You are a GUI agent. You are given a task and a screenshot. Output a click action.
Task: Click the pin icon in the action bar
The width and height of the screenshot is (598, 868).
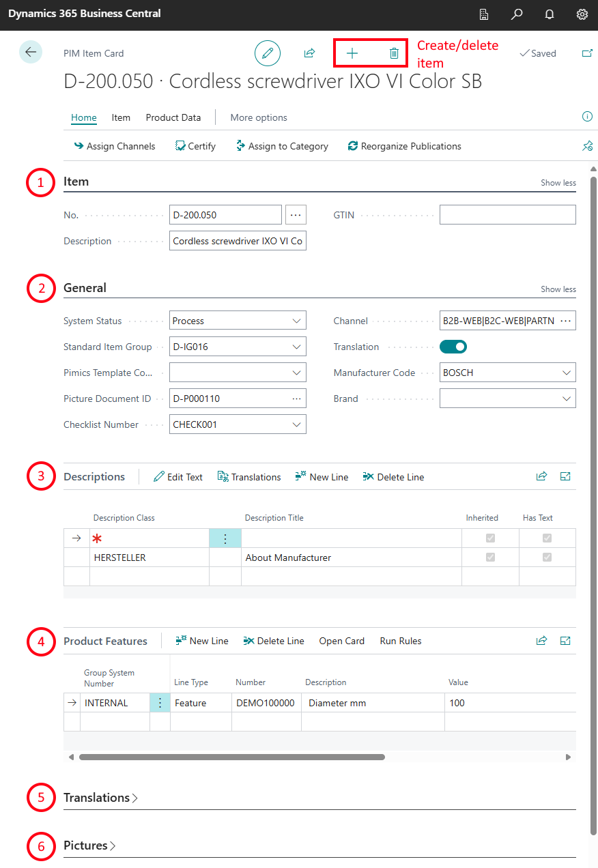tap(587, 145)
